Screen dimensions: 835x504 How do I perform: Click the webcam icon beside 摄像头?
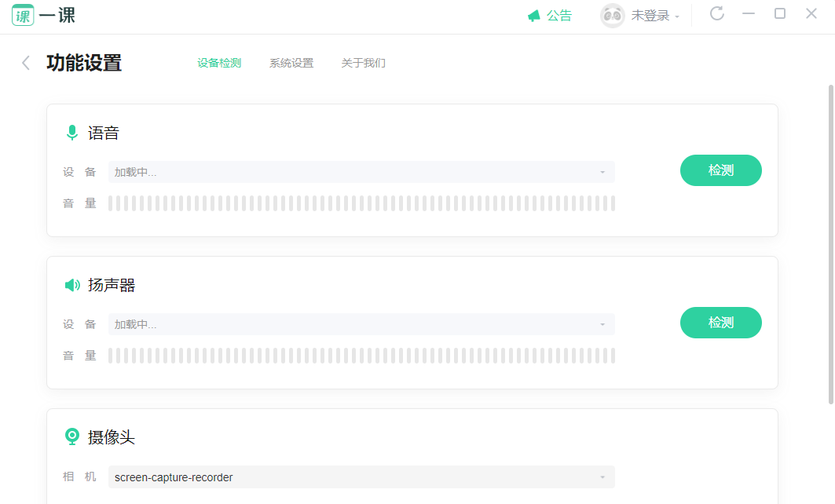pyautogui.click(x=72, y=437)
